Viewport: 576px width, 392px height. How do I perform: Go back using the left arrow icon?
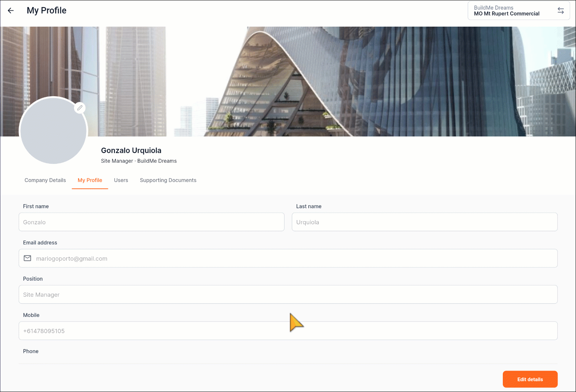(11, 11)
